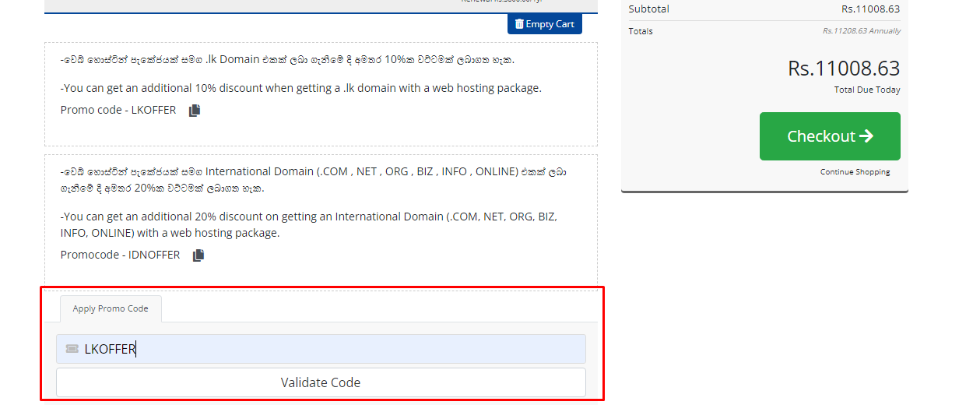The width and height of the screenshot is (980, 405).
Task: Select the large Total Due Today amount
Action: [x=844, y=69]
